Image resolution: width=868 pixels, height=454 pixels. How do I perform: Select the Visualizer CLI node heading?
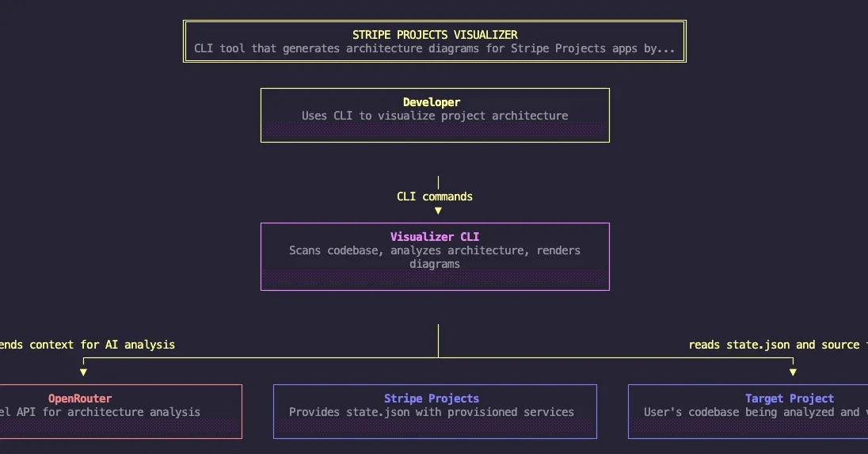pyautogui.click(x=435, y=237)
